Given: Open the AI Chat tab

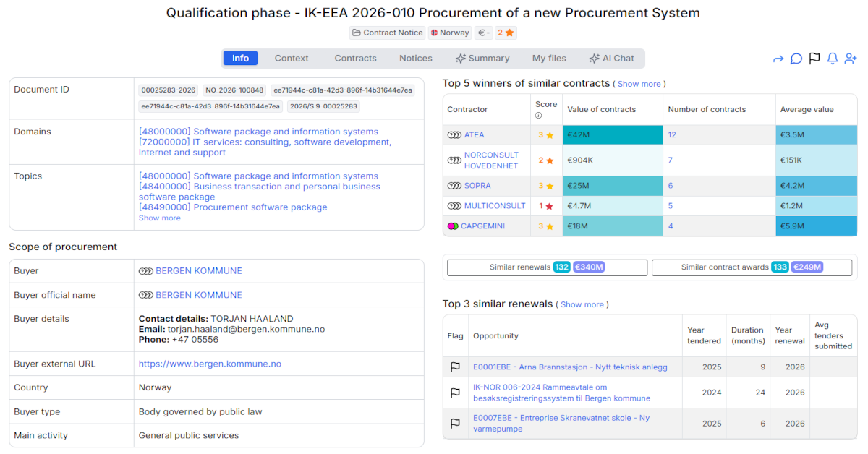Looking at the screenshot, I should coord(612,58).
